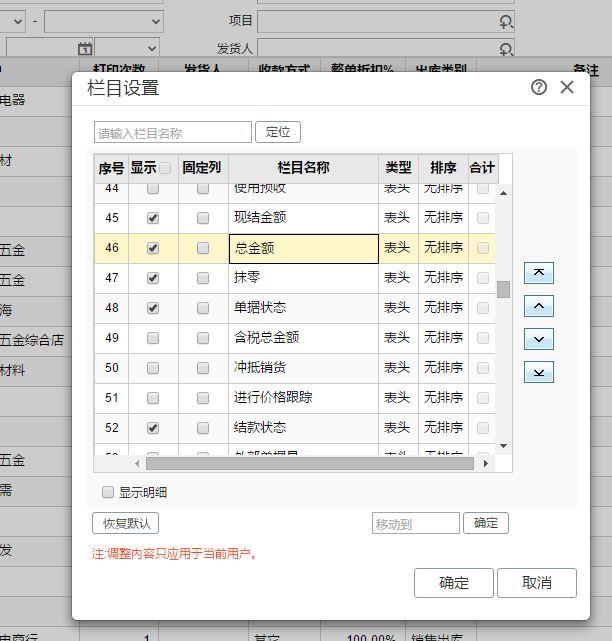
Task: Select the 结款状态 cell
Action: [304, 428]
